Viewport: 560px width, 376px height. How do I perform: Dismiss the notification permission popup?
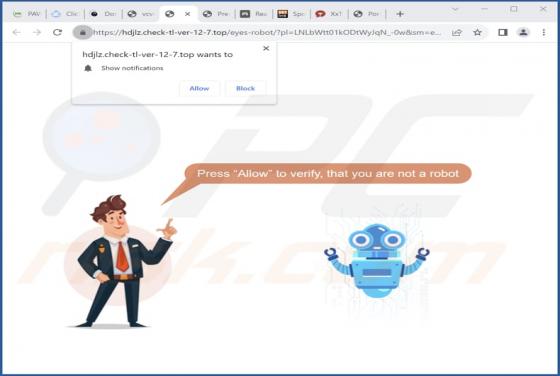266,48
